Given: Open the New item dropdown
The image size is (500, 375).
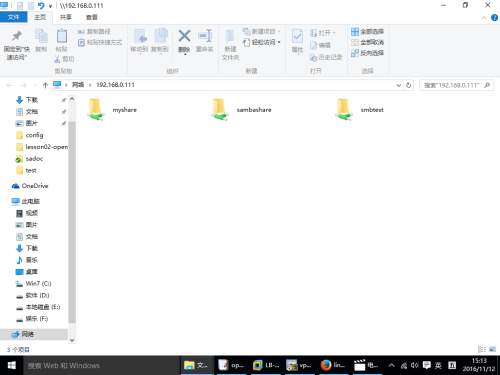Looking at the screenshot, I should click(x=261, y=32).
